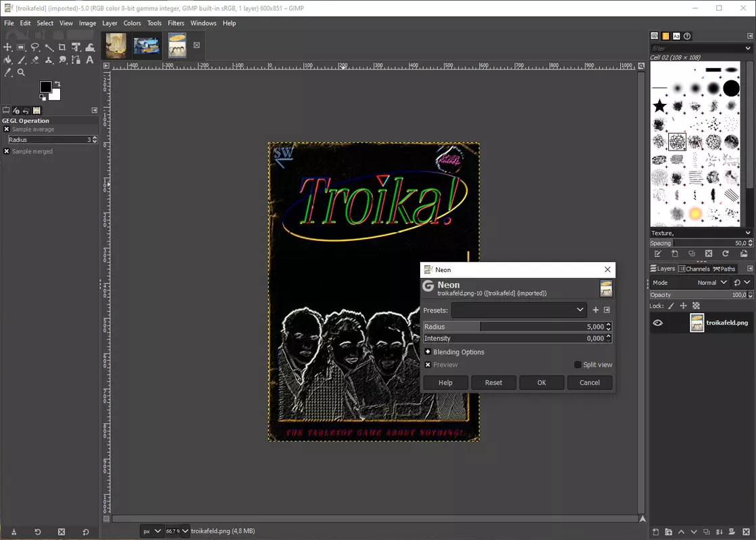The height and width of the screenshot is (540, 756).
Task: Toggle Sample merged checkbox
Action: [7, 151]
